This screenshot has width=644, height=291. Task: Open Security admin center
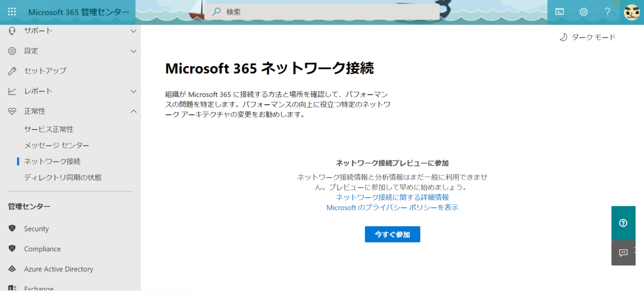tap(36, 229)
